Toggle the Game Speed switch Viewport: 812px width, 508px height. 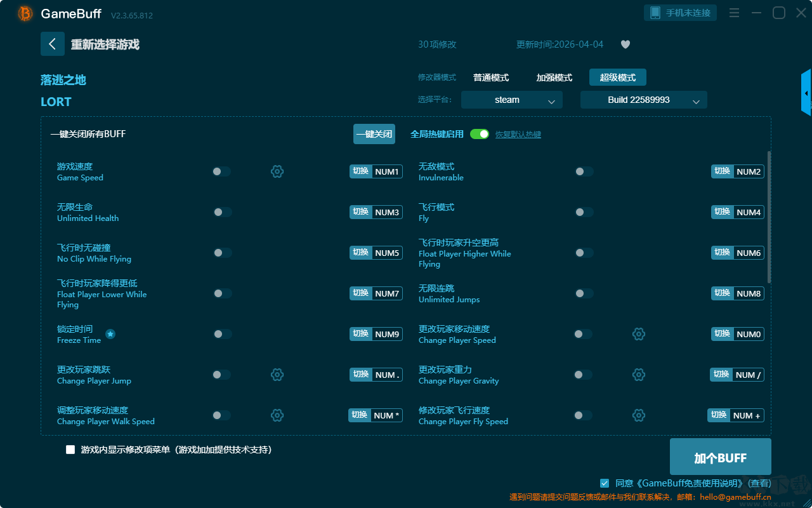tap(221, 171)
